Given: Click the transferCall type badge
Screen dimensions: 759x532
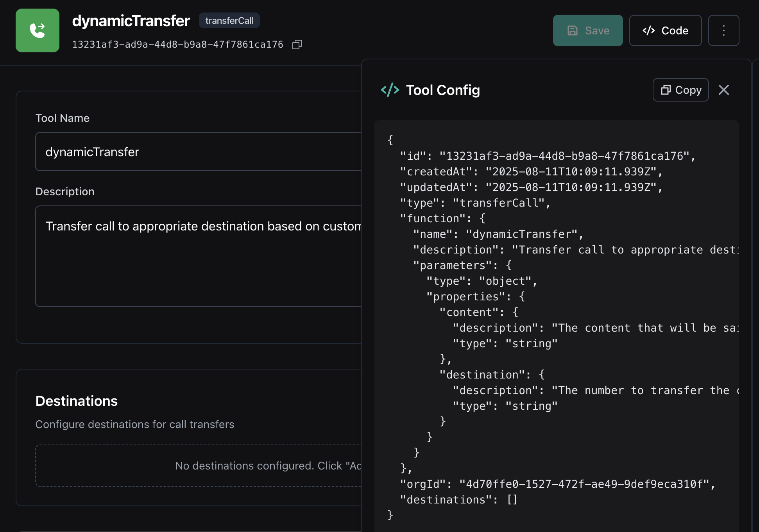Looking at the screenshot, I should point(229,21).
